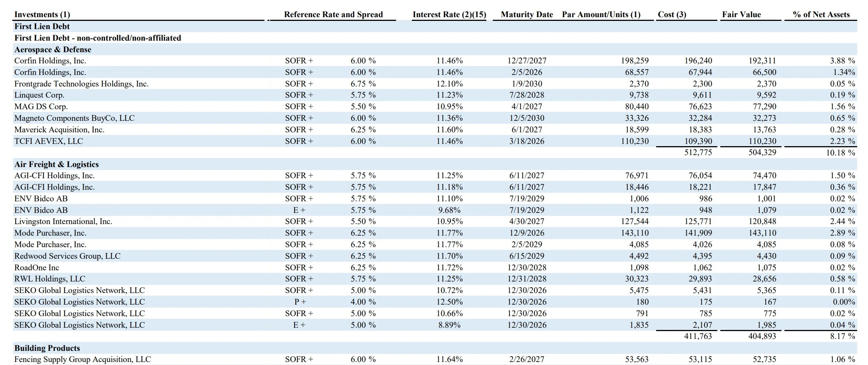The image size is (868, 365).
Task: Select interest rate 11.70% for Redwood Services
Action: (449, 256)
